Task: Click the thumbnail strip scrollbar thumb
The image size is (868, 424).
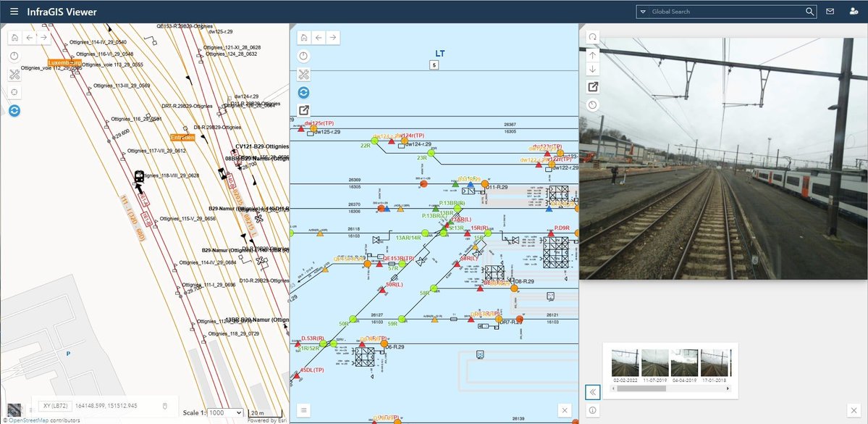Action: coord(641,389)
